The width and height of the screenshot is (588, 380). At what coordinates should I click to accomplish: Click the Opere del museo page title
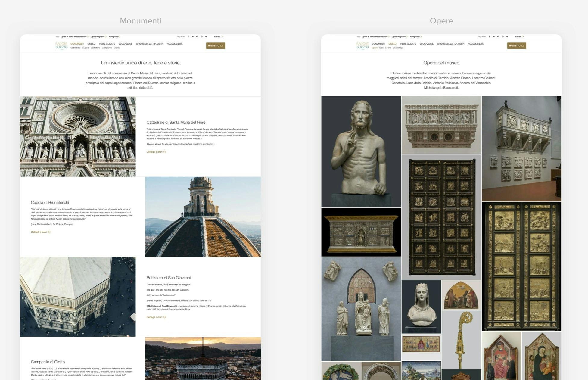441,63
